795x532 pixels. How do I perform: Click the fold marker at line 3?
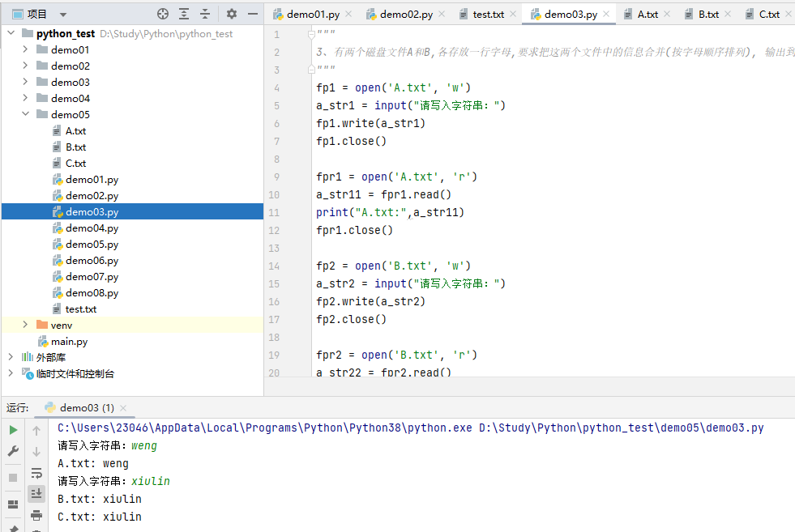311,70
